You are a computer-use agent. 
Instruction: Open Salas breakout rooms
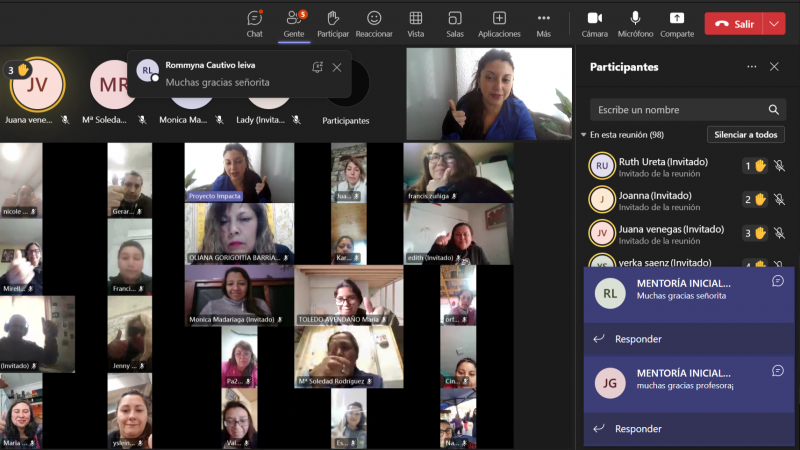[x=455, y=23]
